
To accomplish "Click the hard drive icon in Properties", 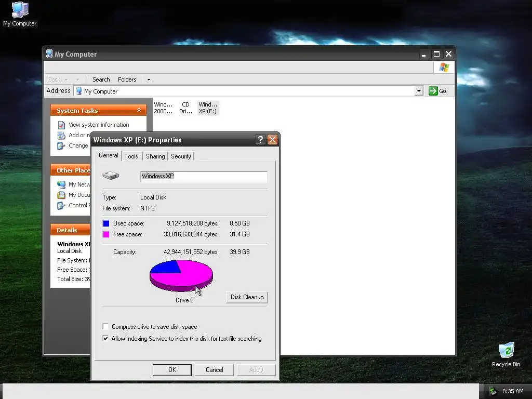I will (x=111, y=176).
